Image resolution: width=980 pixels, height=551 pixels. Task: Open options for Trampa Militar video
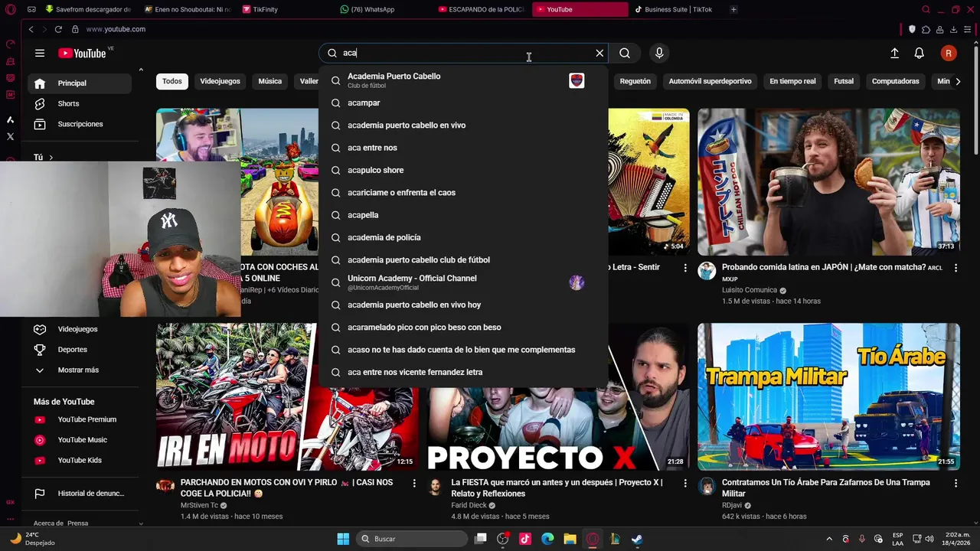click(955, 484)
